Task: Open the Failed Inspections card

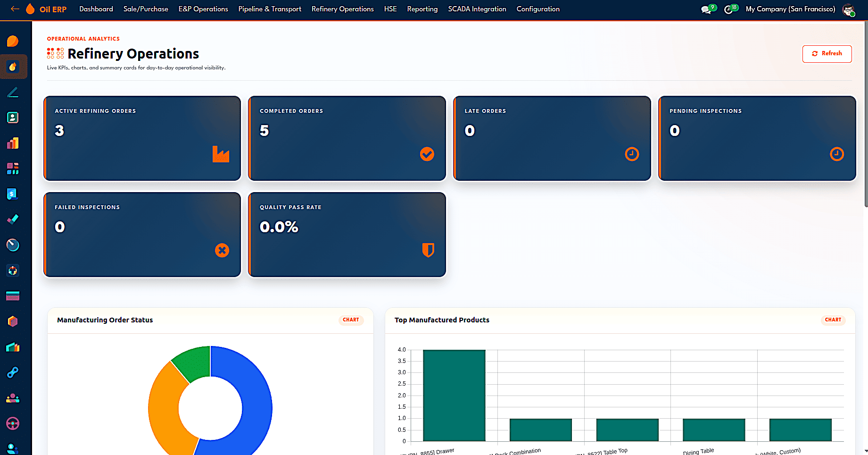Action: [142, 235]
